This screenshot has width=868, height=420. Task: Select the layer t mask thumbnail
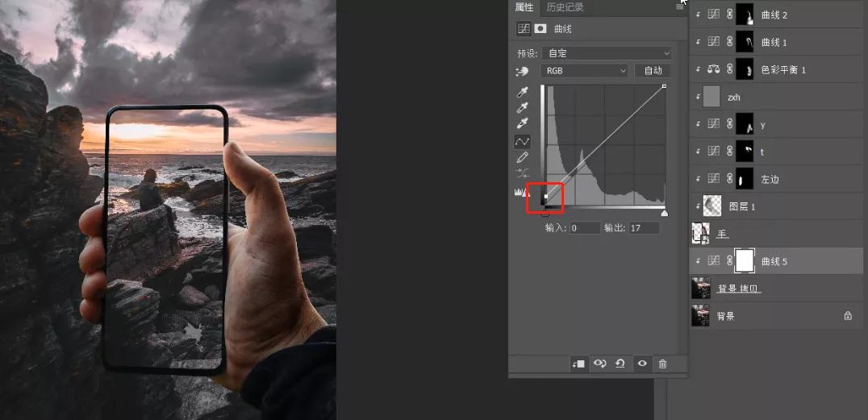pos(745,151)
